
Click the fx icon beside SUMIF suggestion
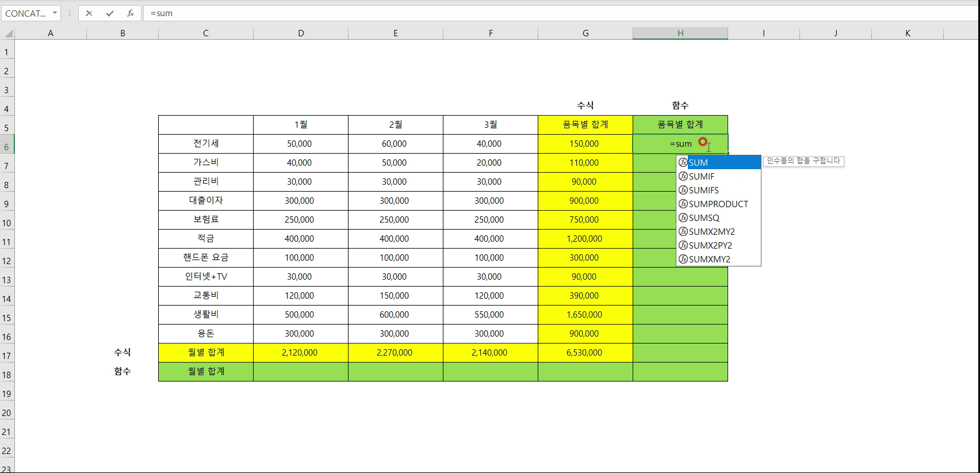[683, 176]
